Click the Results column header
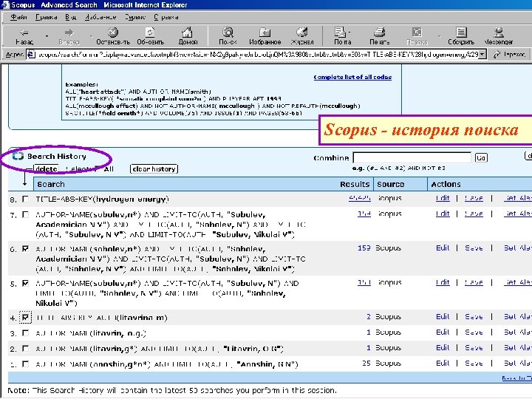Screen dimensions: 532x399 (355, 184)
